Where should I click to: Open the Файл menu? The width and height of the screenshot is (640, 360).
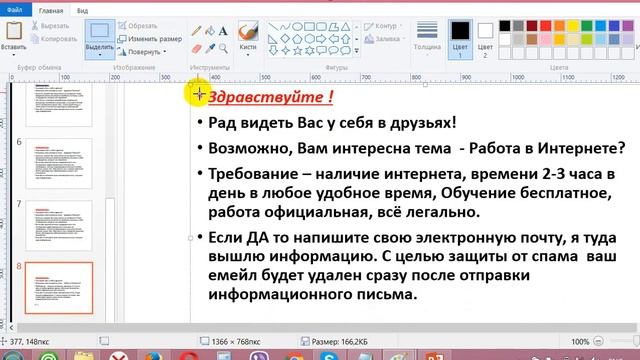point(15,10)
